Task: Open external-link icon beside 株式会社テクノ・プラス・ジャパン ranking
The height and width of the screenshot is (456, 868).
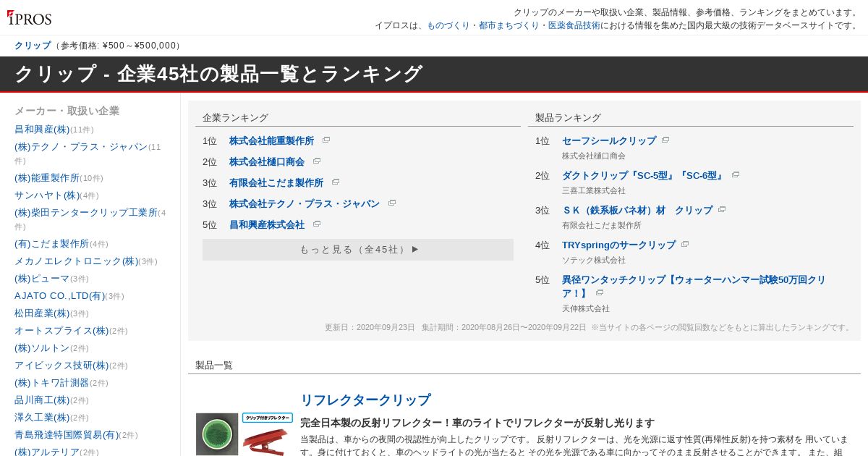Action: (392, 203)
